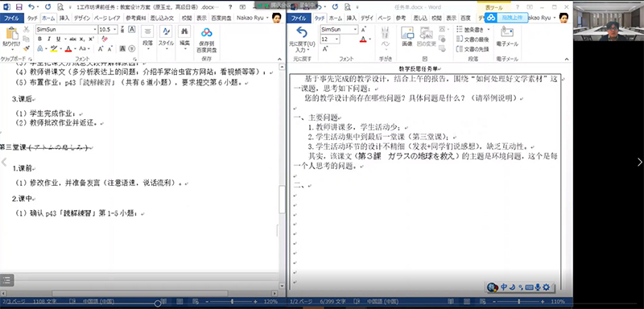
Task: Click the 画像 picture icon
Action: click(407, 36)
